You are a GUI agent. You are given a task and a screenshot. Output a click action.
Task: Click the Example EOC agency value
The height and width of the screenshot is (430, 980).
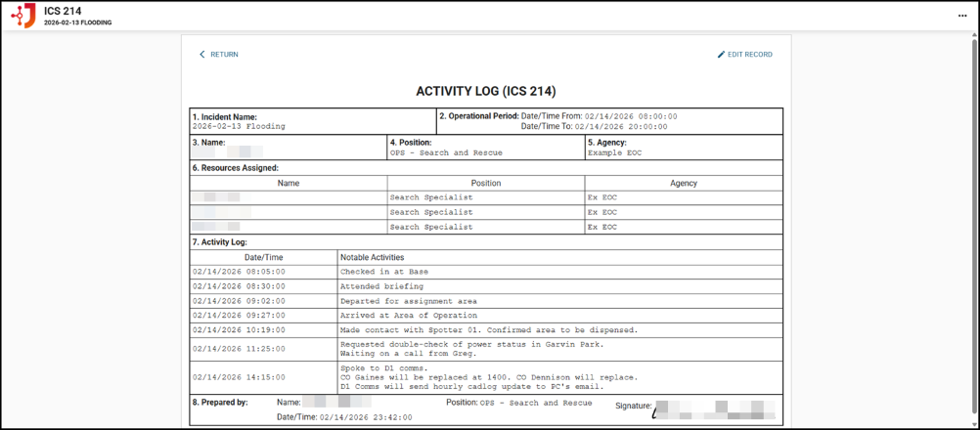pyautogui.click(x=614, y=153)
